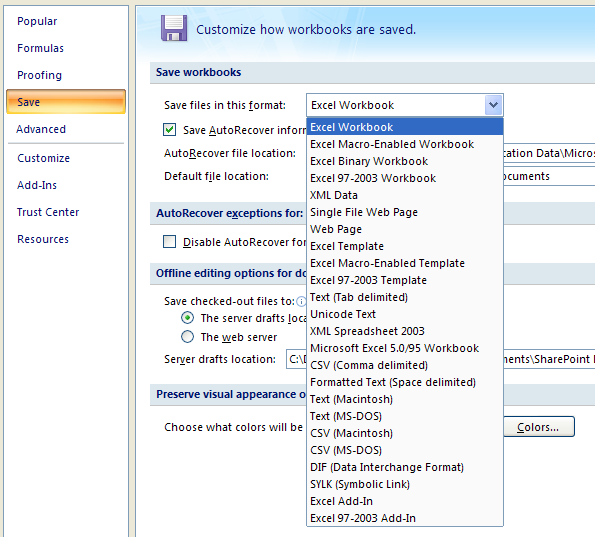
Task: Pick Web Page in format list
Action: (405, 229)
